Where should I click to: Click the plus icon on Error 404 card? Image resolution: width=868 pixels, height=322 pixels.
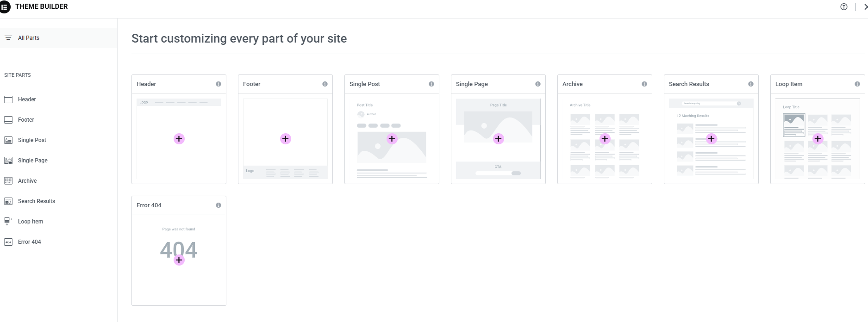179,260
